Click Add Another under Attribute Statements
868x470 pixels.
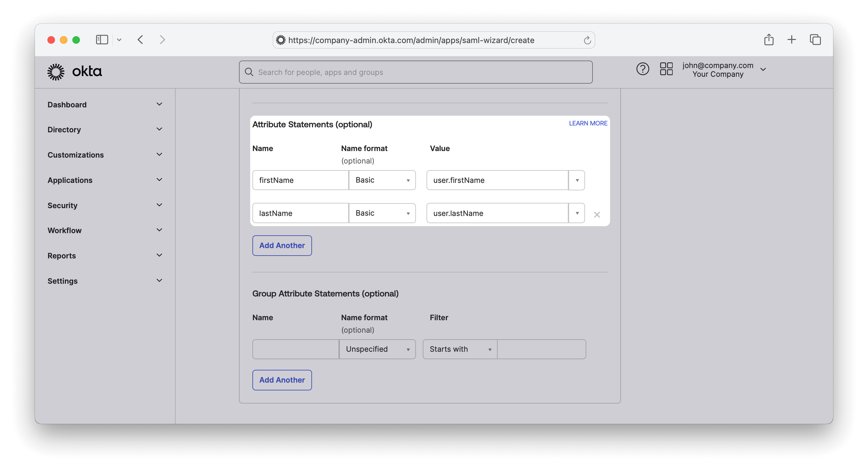(282, 245)
